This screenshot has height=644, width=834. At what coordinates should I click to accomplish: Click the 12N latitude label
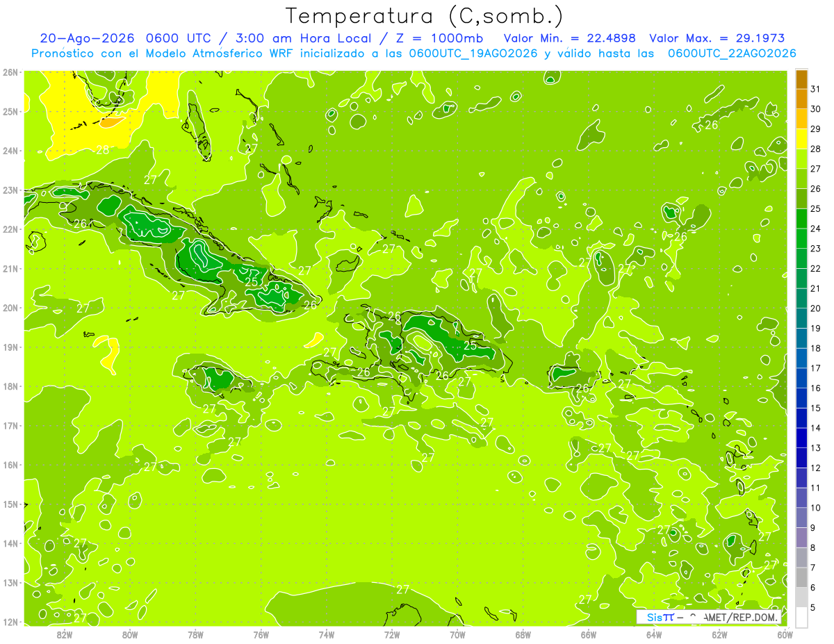[10, 621]
